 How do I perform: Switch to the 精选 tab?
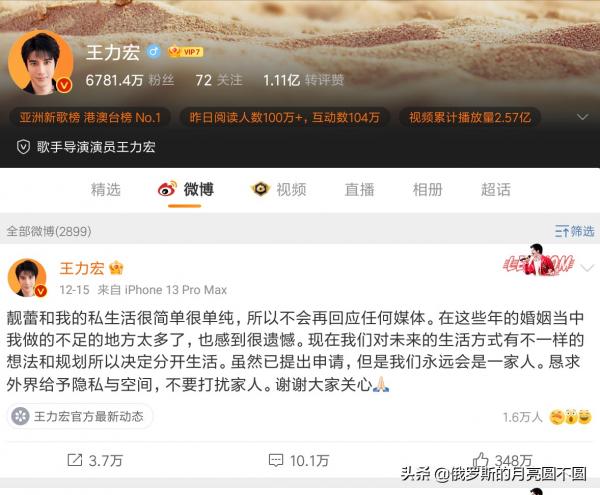point(106,189)
